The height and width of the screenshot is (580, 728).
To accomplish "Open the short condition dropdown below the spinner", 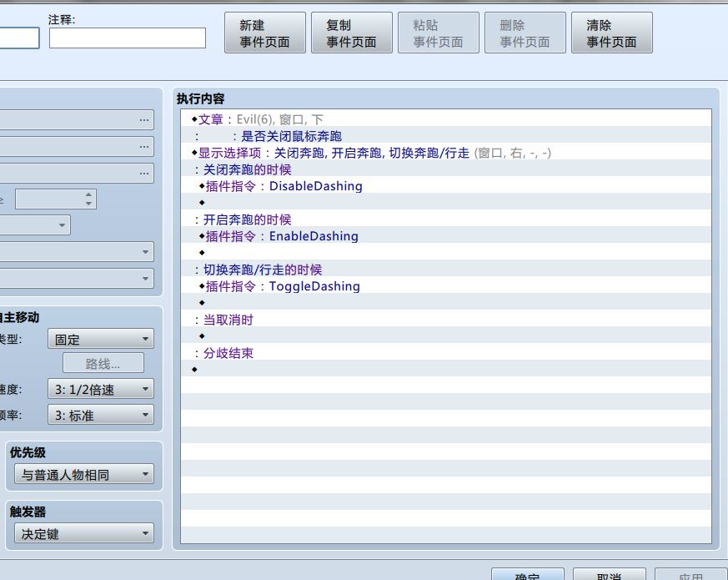I will (62, 225).
